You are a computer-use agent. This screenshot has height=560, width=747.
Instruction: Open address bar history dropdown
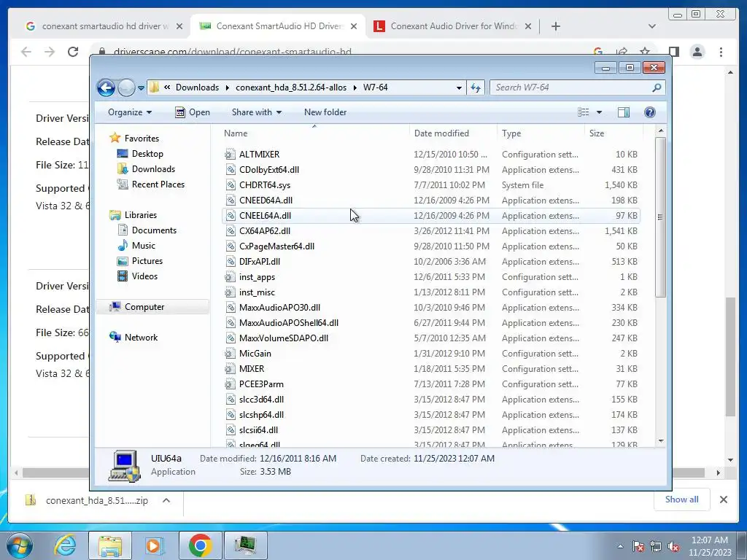point(459,87)
